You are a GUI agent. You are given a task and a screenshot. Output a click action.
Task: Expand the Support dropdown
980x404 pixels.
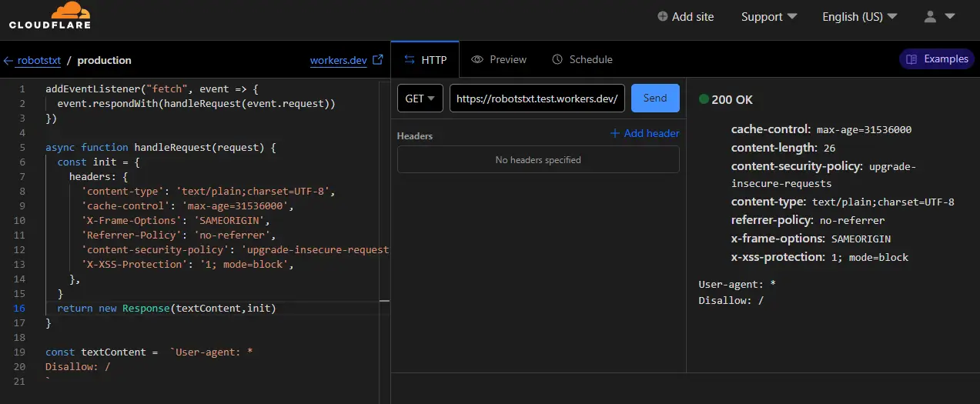[x=769, y=16]
